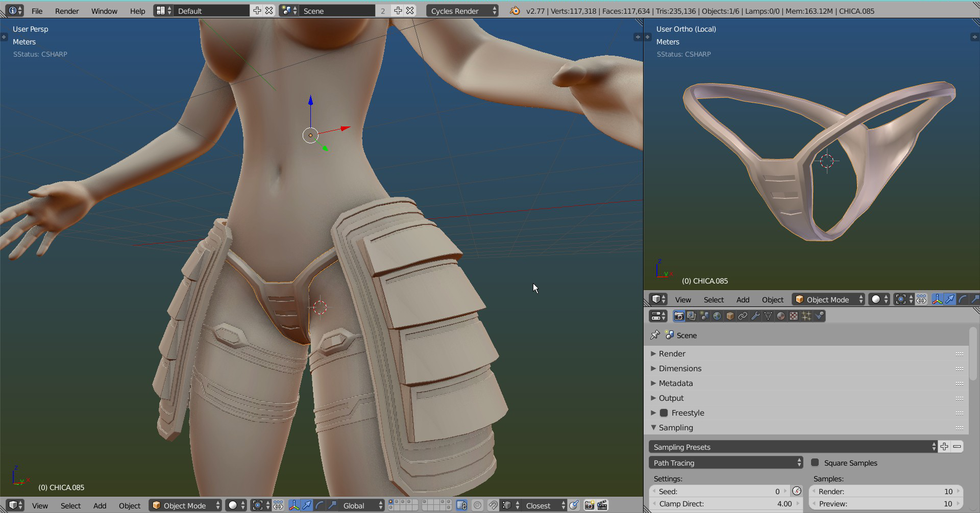The height and width of the screenshot is (513, 980).
Task: Open the Particles properties tab
Action: pos(806,316)
